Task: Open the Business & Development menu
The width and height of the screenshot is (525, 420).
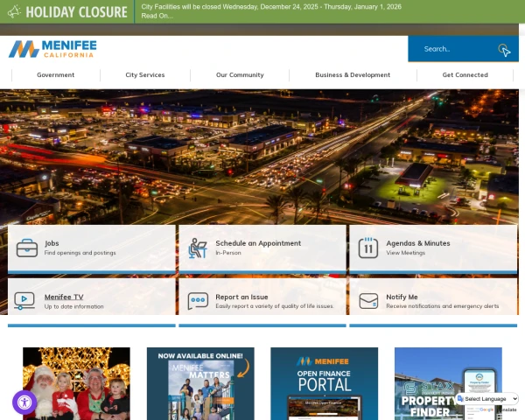Action: coord(353,75)
